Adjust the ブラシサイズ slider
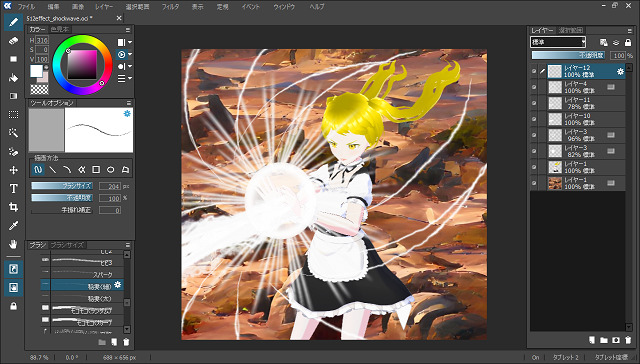This screenshot has height=364, width=640. pyautogui.click(x=62, y=186)
